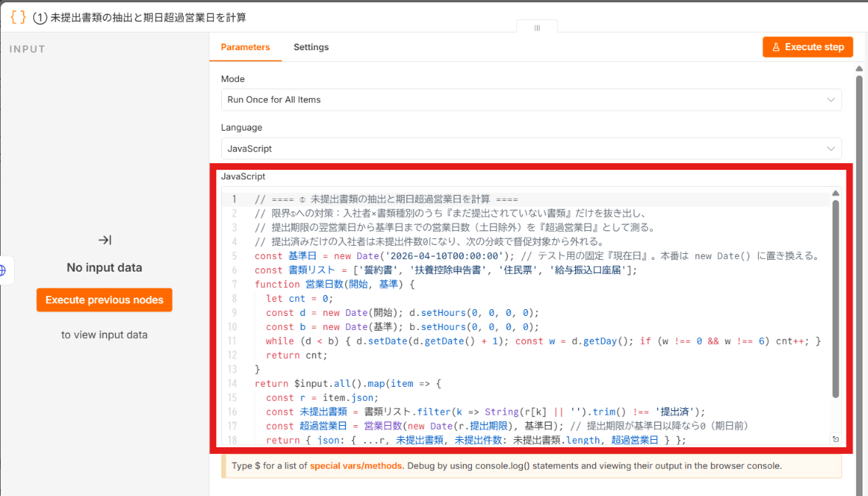Click the code editor vertical scrollbar thumb
This screenshot has height=496, width=868.
pyautogui.click(x=836, y=299)
